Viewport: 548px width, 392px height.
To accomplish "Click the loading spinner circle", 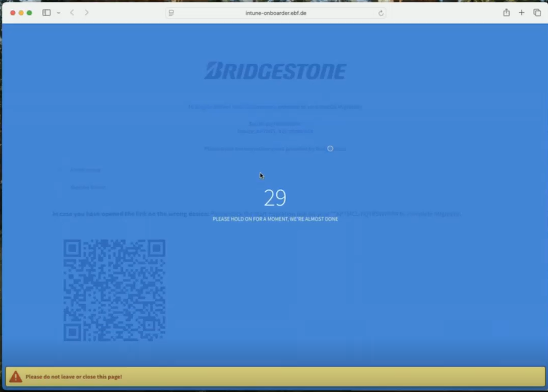I will coord(330,149).
